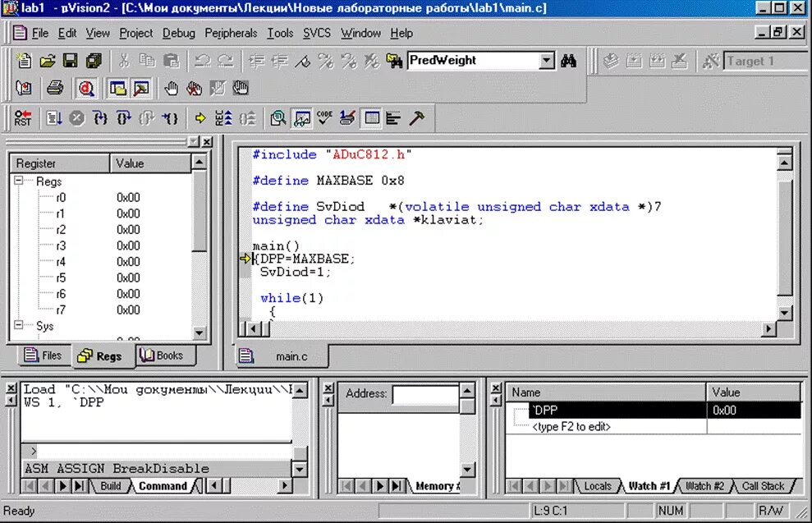
Task: Open Toolbox hammer icon
Action: click(417, 118)
